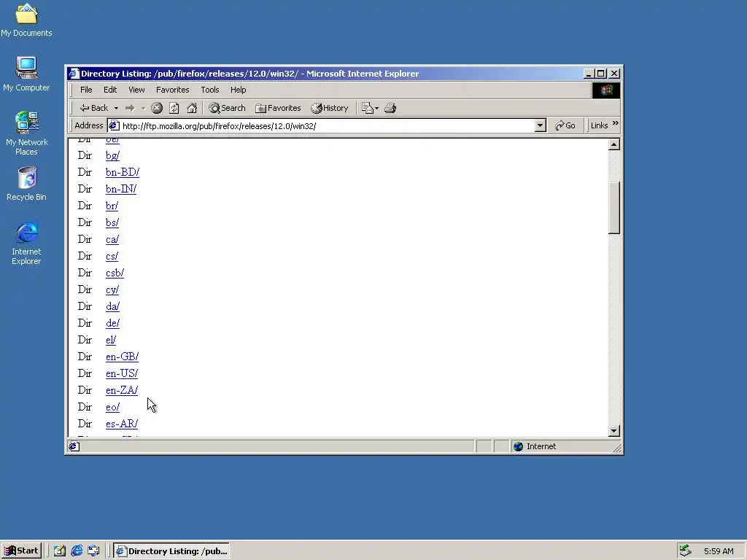Click the Go button

point(565,125)
